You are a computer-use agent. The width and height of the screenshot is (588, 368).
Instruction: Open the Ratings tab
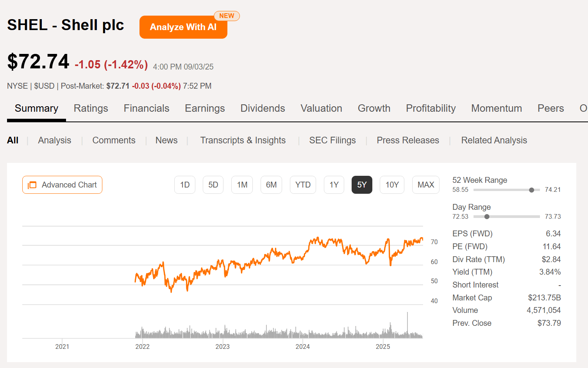(91, 108)
